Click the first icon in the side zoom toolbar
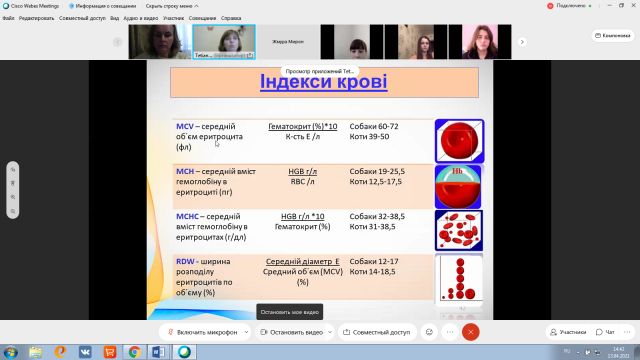Viewport: 640px width, 360px height. pos(13,169)
